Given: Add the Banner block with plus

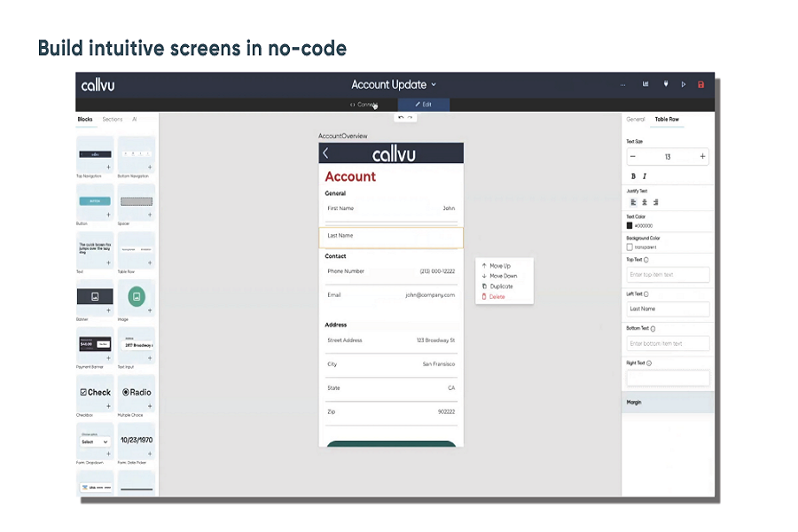Looking at the screenshot, I should (108, 310).
